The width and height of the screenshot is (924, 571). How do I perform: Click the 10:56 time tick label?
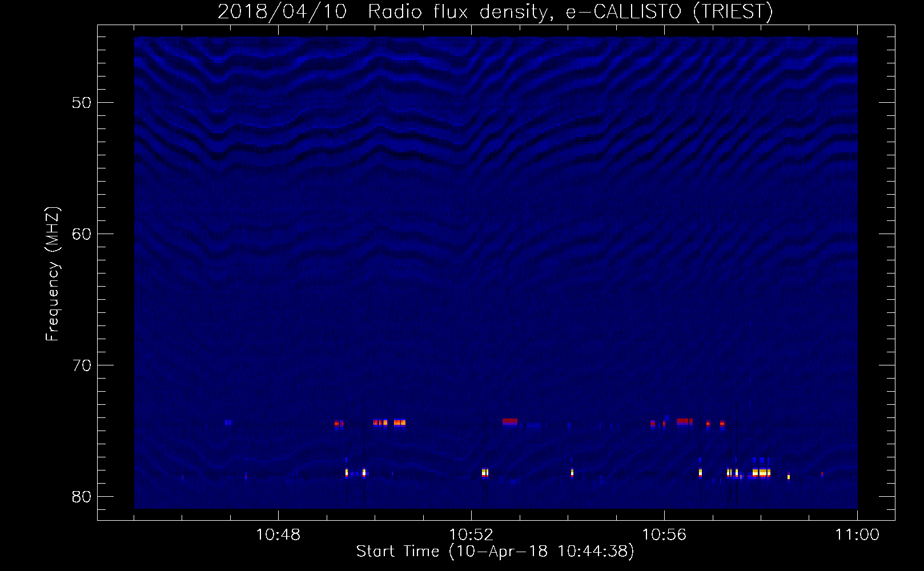click(664, 535)
